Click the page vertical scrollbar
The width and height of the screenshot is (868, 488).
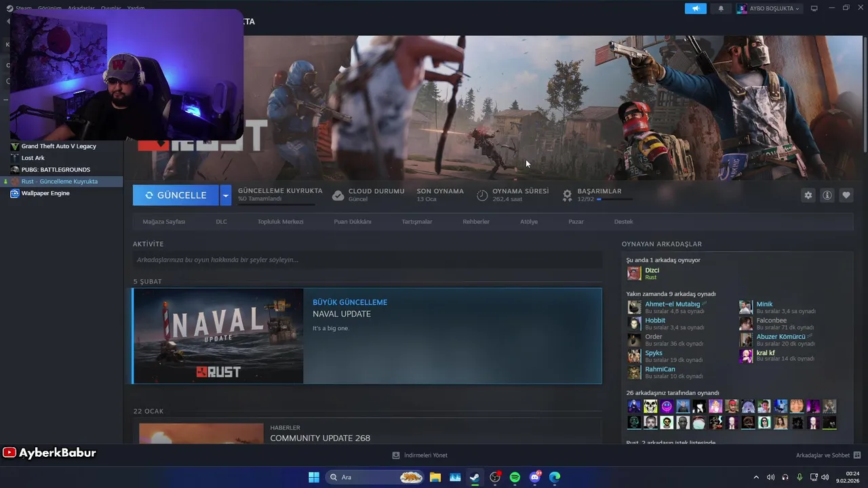tap(865, 95)
